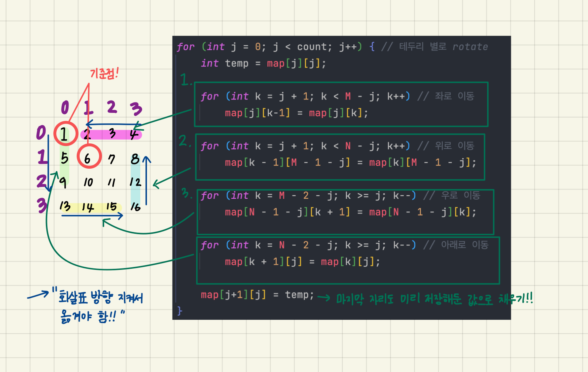The image size is (588, 372).
Task: Click the handwritten number 10 in the grid
Action: pos(88,182)
